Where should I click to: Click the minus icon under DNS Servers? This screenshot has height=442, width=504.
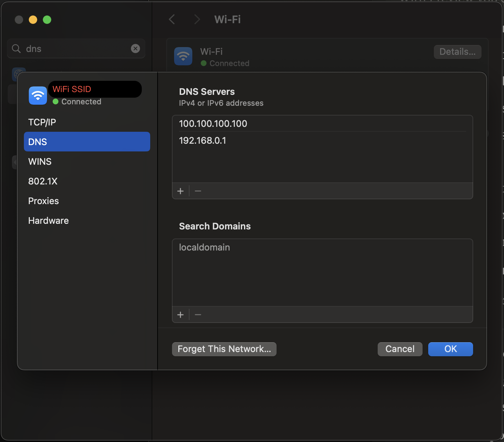click(x=198, y=191)
